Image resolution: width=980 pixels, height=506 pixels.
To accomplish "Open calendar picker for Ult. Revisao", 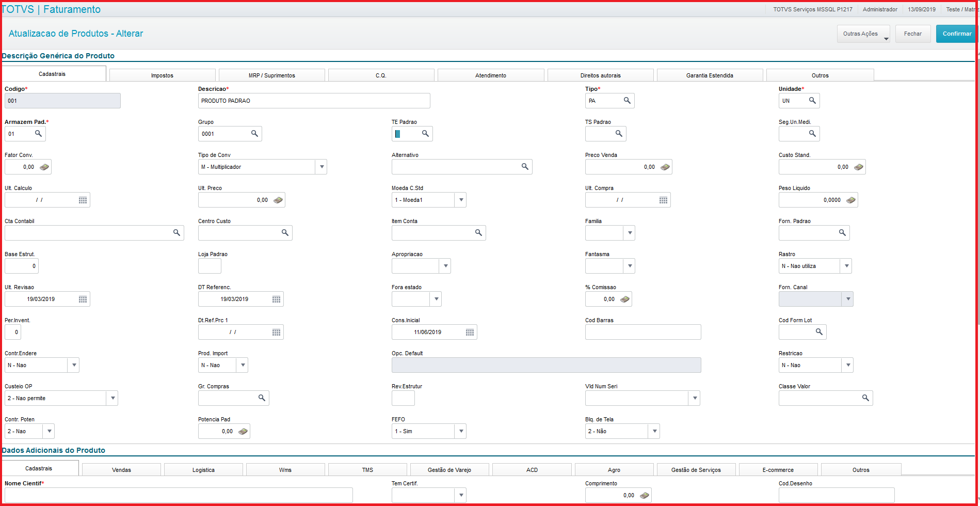I will point(83,299).
